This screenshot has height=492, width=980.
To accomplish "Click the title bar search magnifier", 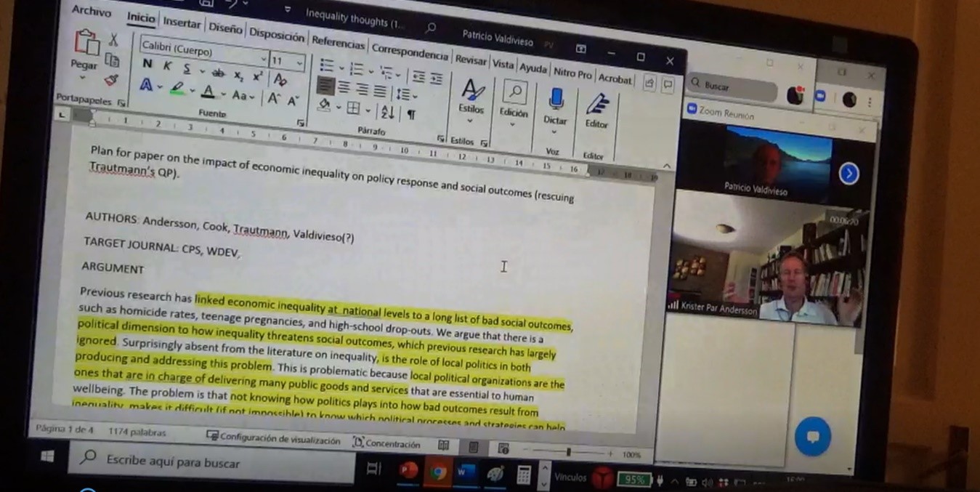I will 431,28.
